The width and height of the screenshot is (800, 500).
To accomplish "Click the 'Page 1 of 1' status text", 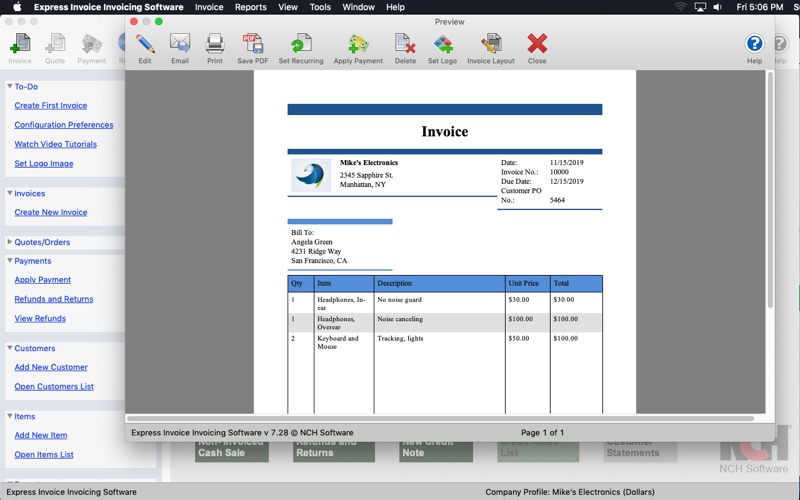I will click(x=542, y=432).
